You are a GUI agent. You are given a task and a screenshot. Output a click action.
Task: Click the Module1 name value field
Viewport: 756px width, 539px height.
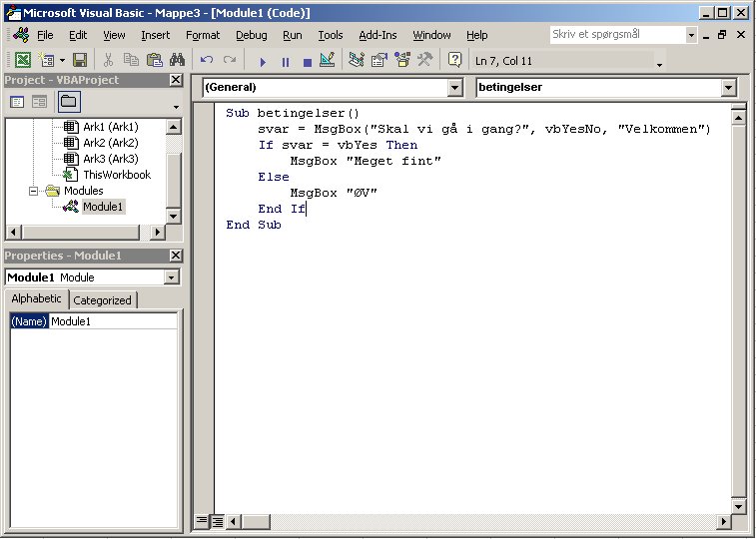113,321
